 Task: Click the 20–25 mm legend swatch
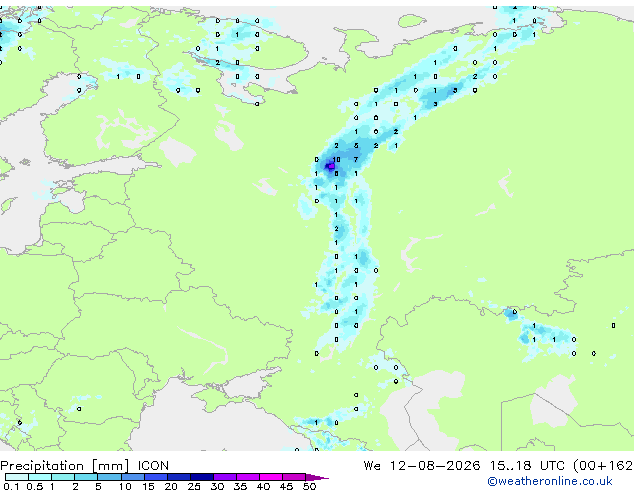coord(179,477)
